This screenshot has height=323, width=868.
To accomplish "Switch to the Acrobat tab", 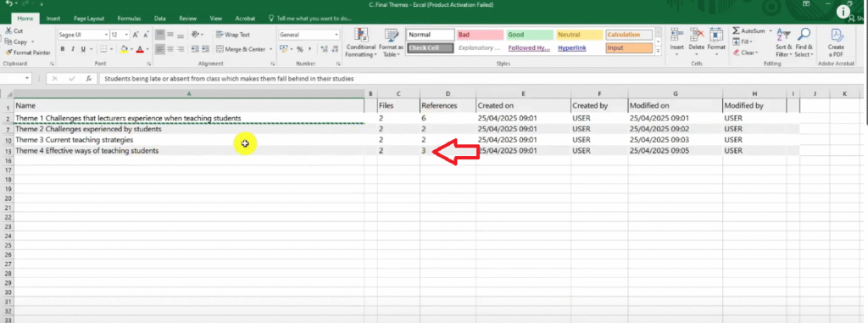I will point(245,19).
